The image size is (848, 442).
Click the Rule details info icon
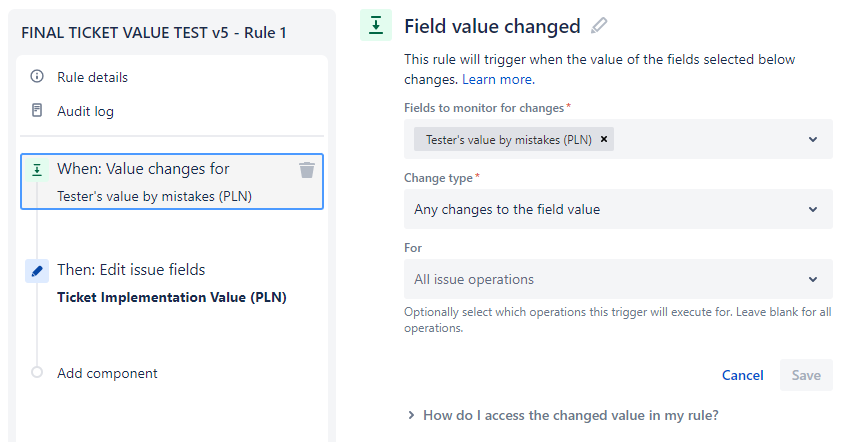[37, 76]
